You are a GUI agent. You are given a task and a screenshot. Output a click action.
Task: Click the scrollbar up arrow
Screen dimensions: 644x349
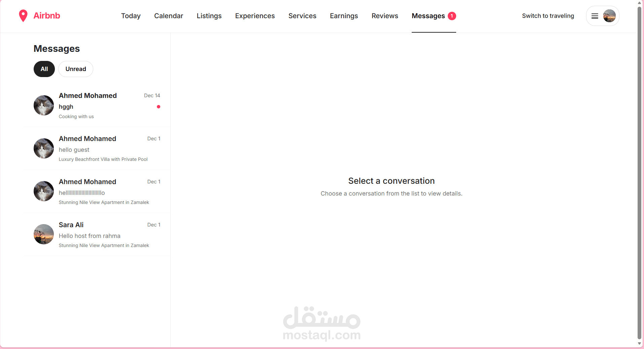(640, 3)
